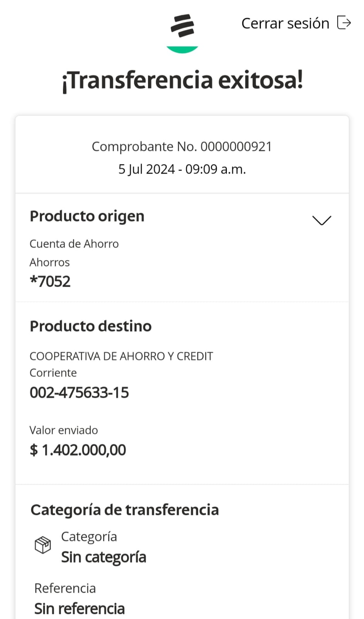Click the Sin referencia value
The height and width of the screenshot is (619, 364).
(80, 609)
